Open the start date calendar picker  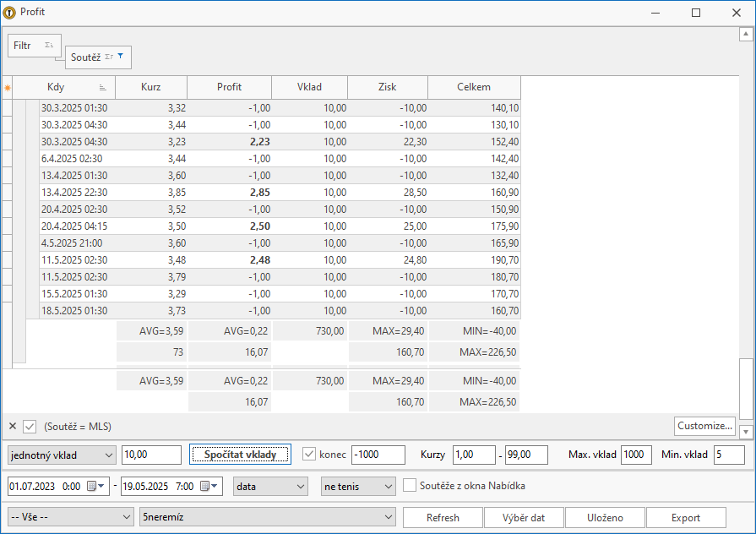95,486
